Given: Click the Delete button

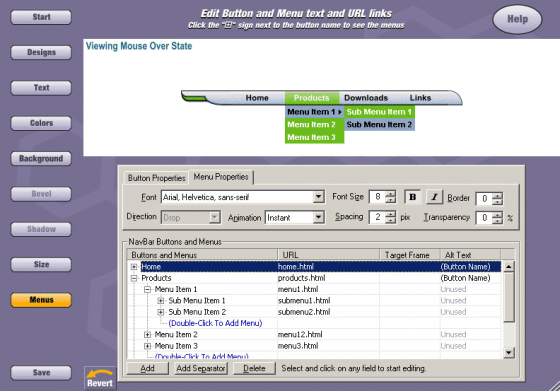Looking at the screenshot, I should (254, 369).
